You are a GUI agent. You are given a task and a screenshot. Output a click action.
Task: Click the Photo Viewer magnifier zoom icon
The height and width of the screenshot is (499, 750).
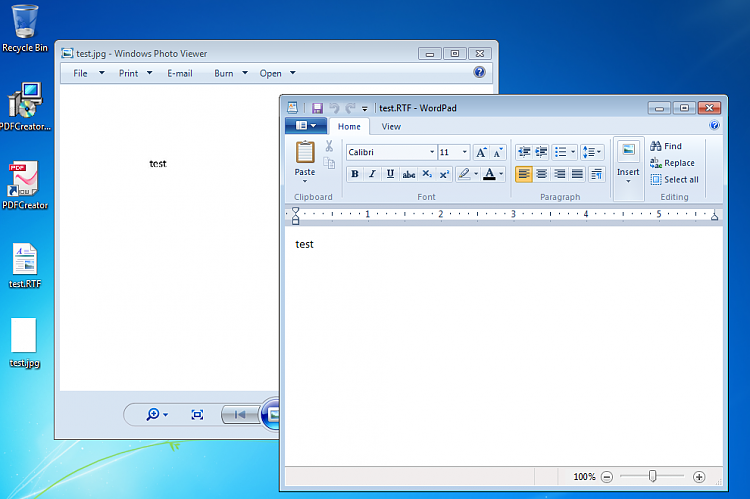coord(153,414)
